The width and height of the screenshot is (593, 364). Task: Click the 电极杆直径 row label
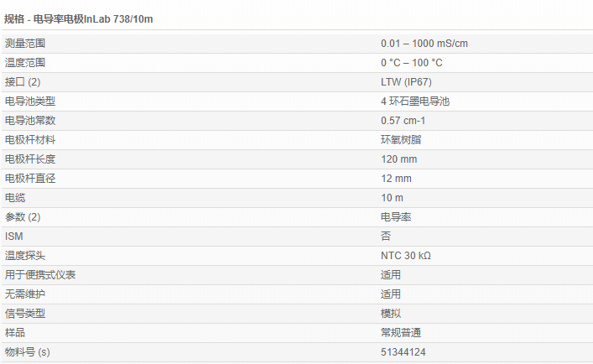(x=30, y=179)
